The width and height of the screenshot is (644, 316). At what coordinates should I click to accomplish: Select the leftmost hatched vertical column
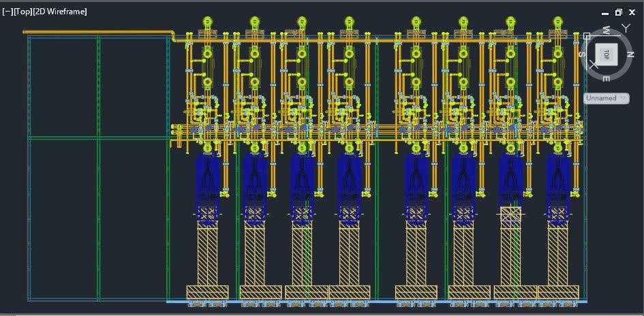pyautogui.click(x=207, y=255)
